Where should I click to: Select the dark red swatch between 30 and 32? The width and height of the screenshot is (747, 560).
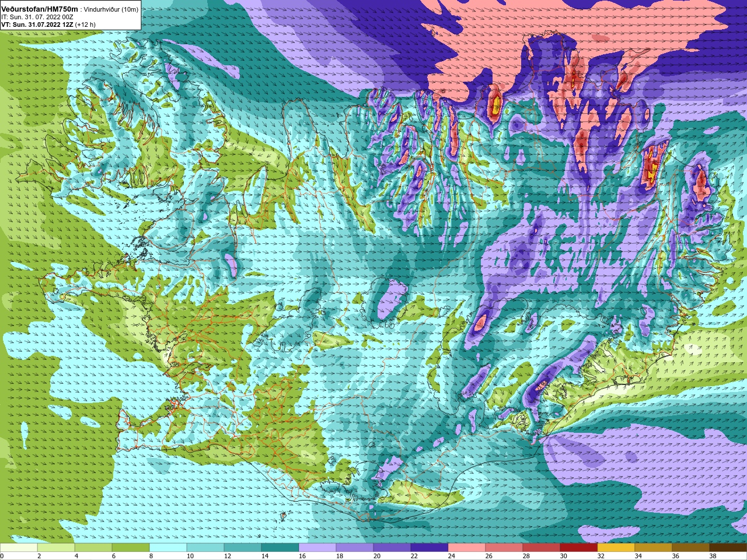click(579, 547)
